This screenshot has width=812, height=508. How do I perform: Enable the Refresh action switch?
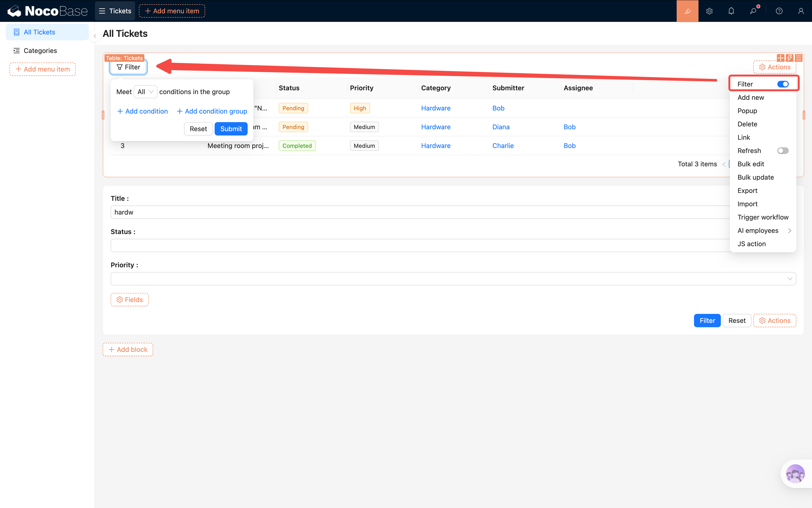click(x=783, y=150)
